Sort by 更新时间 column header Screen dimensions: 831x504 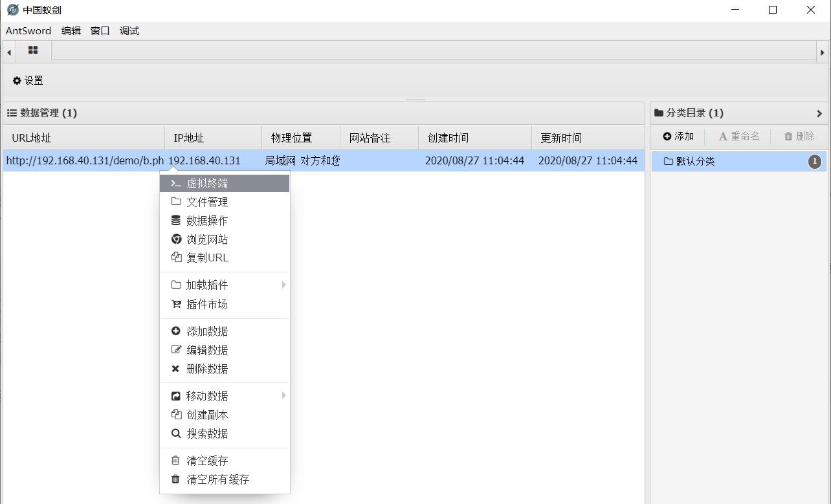[x=588, y=138]
